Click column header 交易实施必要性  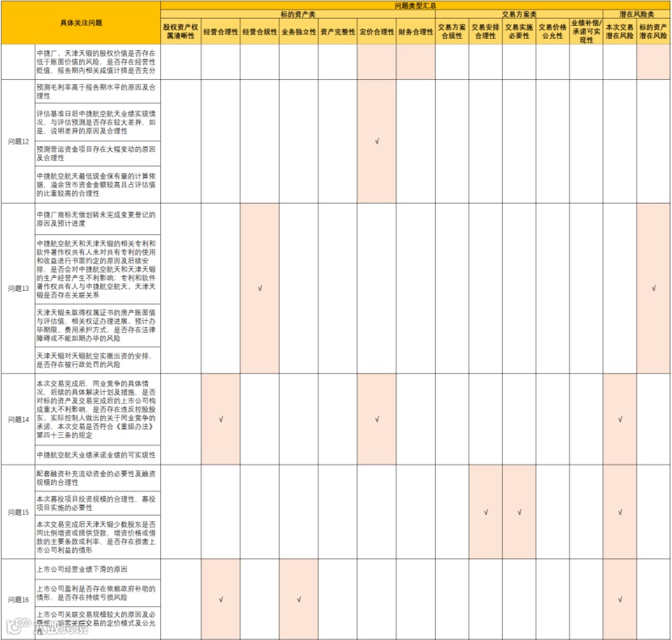(x=519, y=32)
